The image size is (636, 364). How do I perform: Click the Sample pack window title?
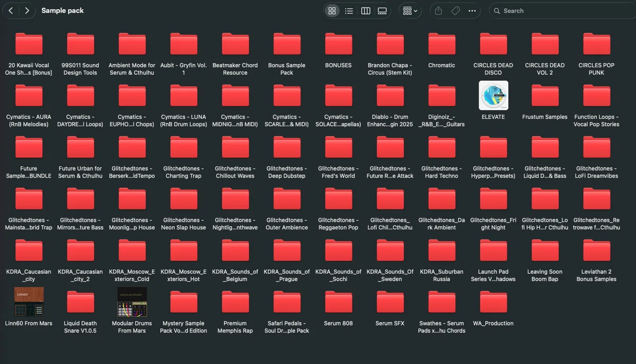(63, 11)
